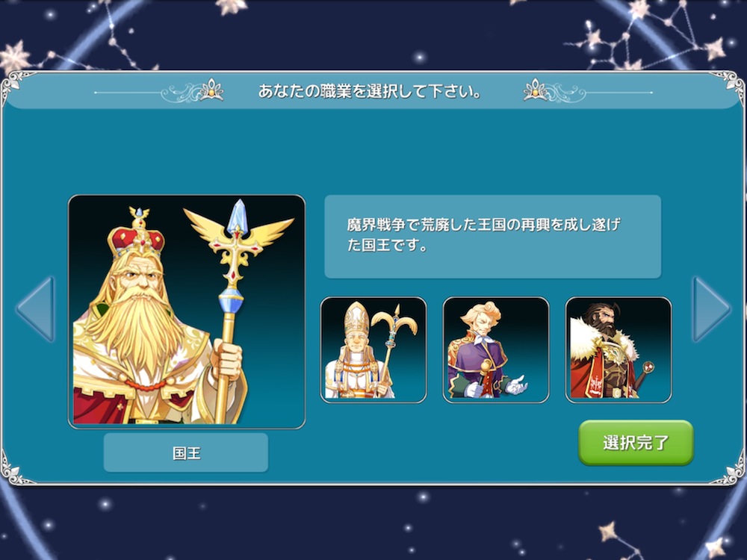This screenshot has height=560, width=747.
Task: Select the large king portrait
Action: click(x=187, y=311)
